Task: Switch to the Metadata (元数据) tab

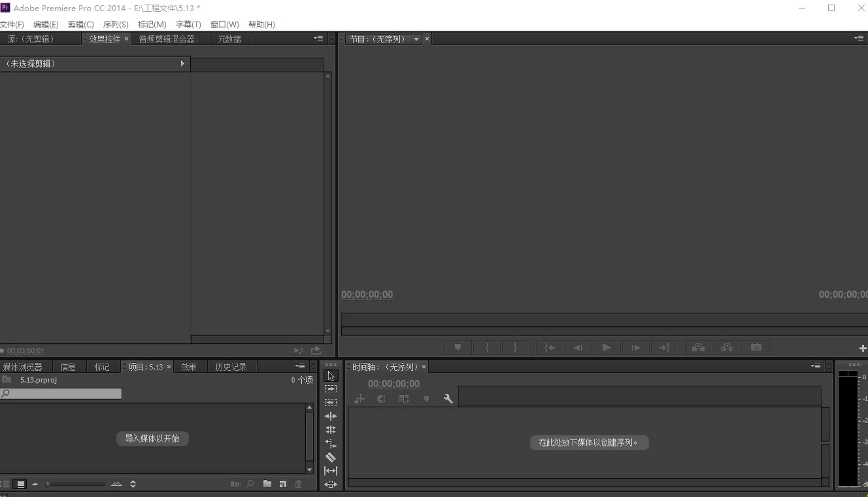Action: click(x=229, y=39)
